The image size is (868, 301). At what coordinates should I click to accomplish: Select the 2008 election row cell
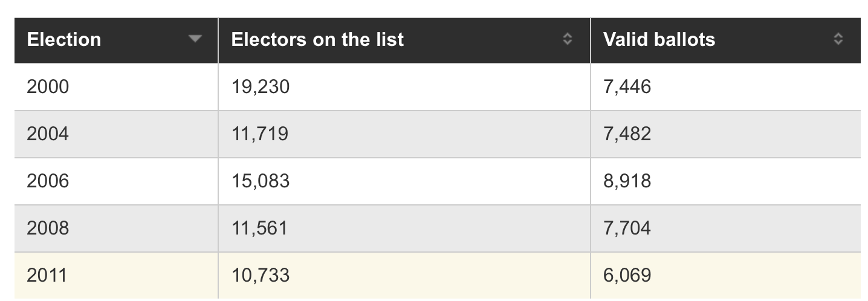(x=48, y=228)
